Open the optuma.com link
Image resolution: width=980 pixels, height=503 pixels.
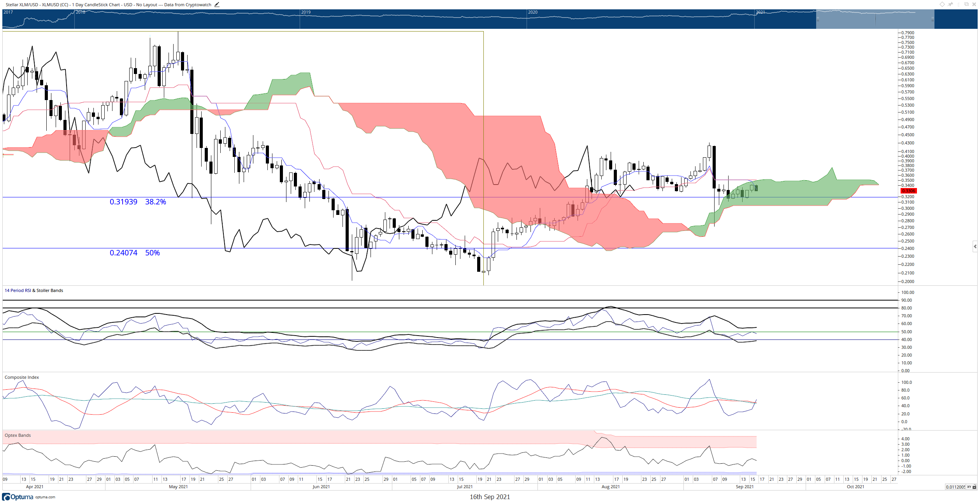tap(45, 497)
